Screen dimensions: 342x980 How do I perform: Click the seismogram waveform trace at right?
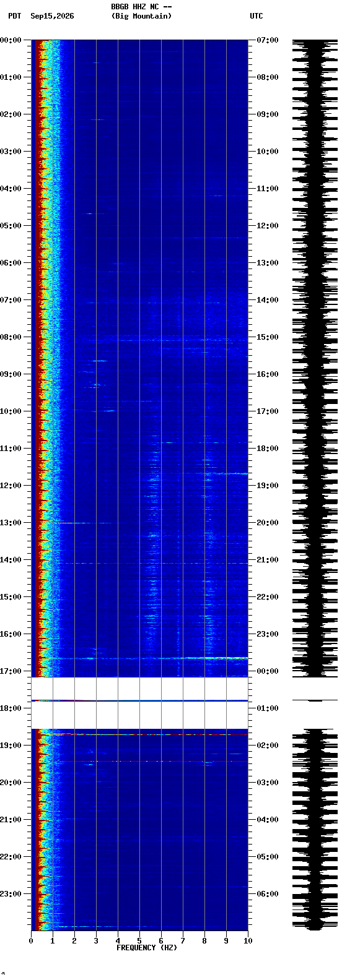[x=315, y=485]
